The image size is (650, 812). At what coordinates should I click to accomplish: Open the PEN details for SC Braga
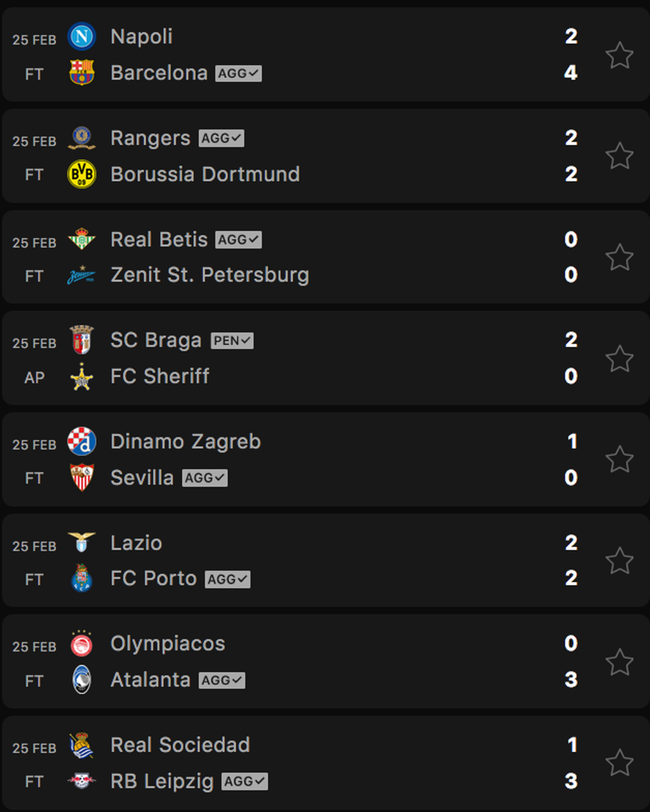click(x=232, y=340)
